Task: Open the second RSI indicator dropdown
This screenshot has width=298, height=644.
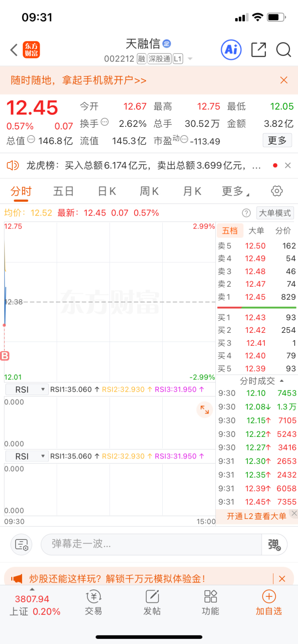Action: pyautogui.click(x=27, y=456)
